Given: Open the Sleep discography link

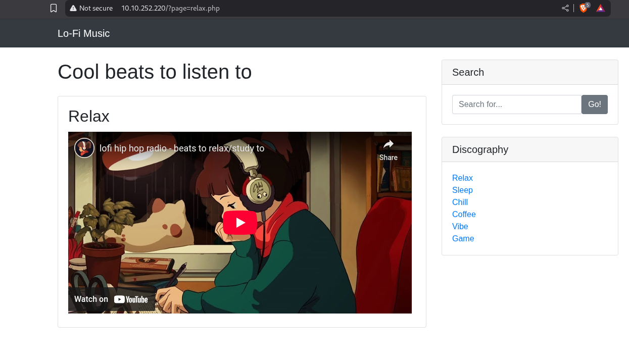Looking at the screenshot, I should [x=462, y=190].
